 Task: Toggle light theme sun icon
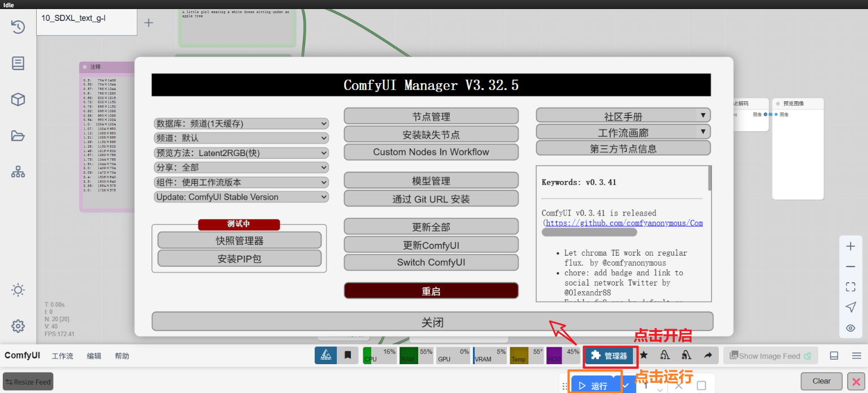click(x=18, y=290)
